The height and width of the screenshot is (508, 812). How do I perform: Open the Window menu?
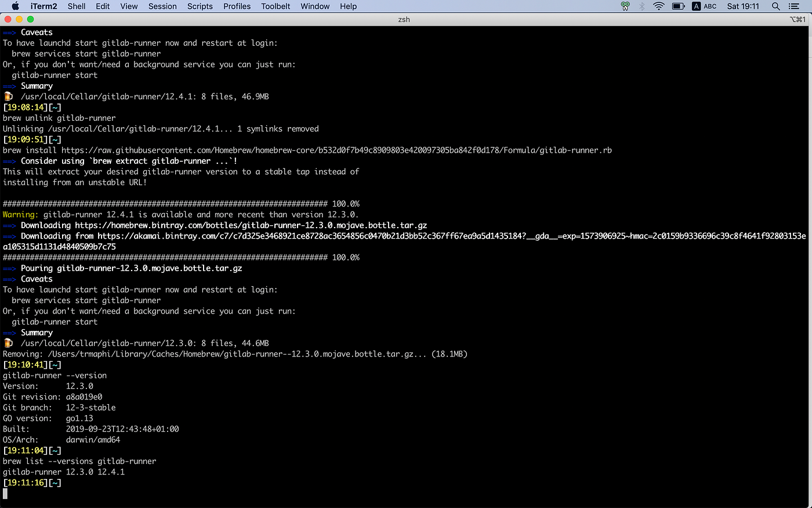(315, 6)
